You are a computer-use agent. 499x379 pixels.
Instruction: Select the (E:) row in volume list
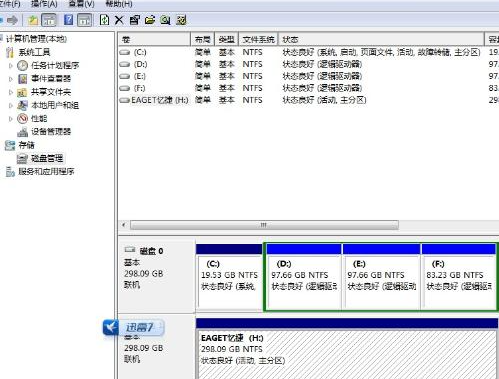point(308,76)
